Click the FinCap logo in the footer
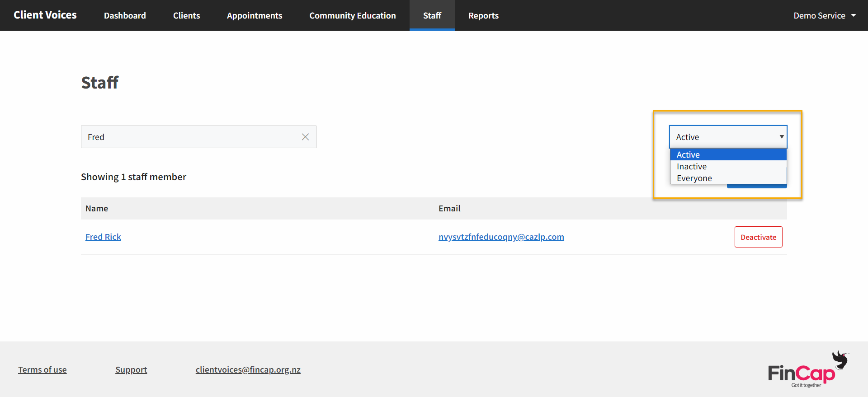This screenshot has width=868, height=397. [x=808, y=369]
